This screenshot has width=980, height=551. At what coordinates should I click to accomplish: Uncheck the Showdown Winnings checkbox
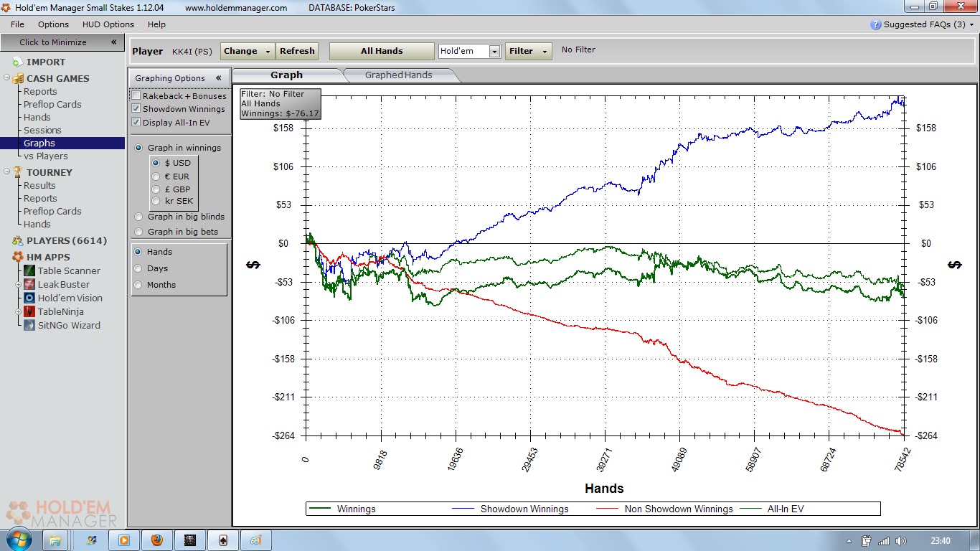[136, 109]
